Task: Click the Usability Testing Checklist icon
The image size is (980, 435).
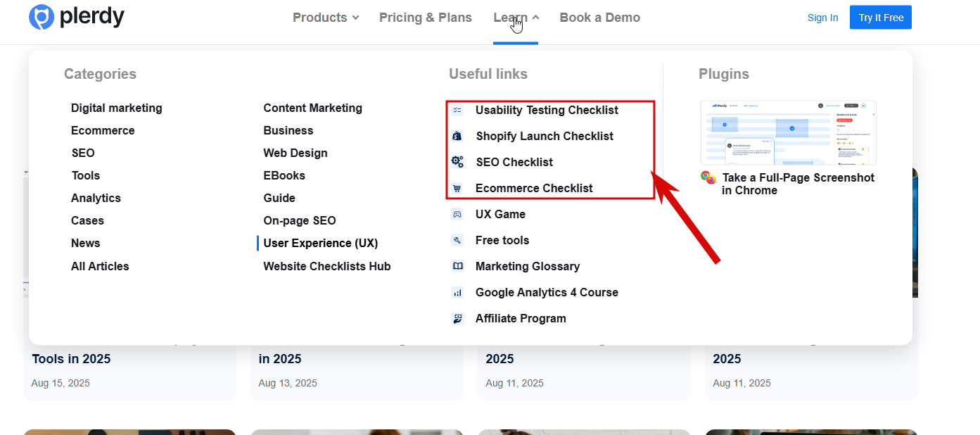Action: [457, 111]
